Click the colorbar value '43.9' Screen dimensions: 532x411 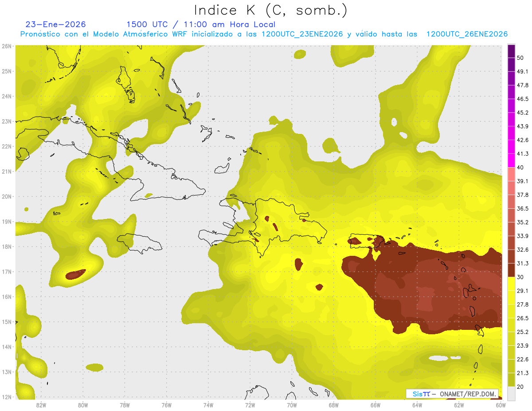coord(522,126)
